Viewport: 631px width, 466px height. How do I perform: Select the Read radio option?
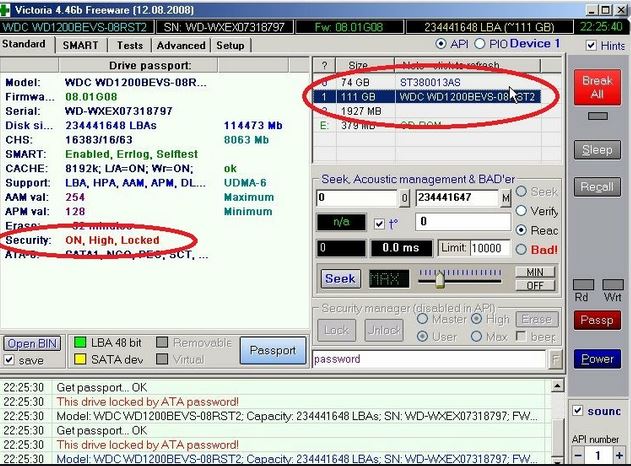[521, 230]
